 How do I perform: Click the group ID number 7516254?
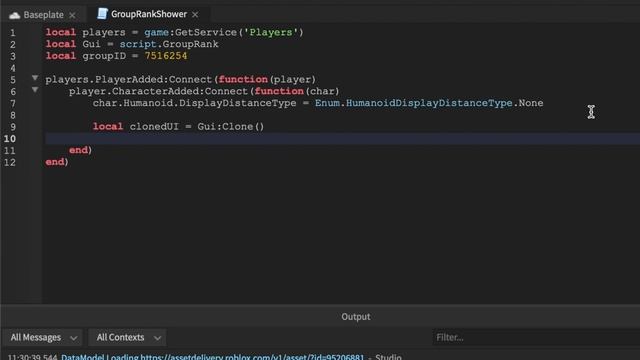pos(166,56)
